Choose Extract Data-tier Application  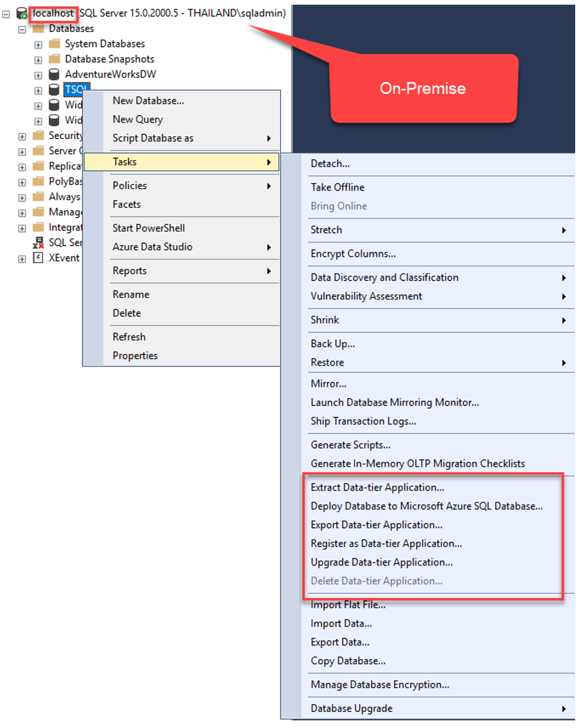pyautogui.click(x=428, y=487)
